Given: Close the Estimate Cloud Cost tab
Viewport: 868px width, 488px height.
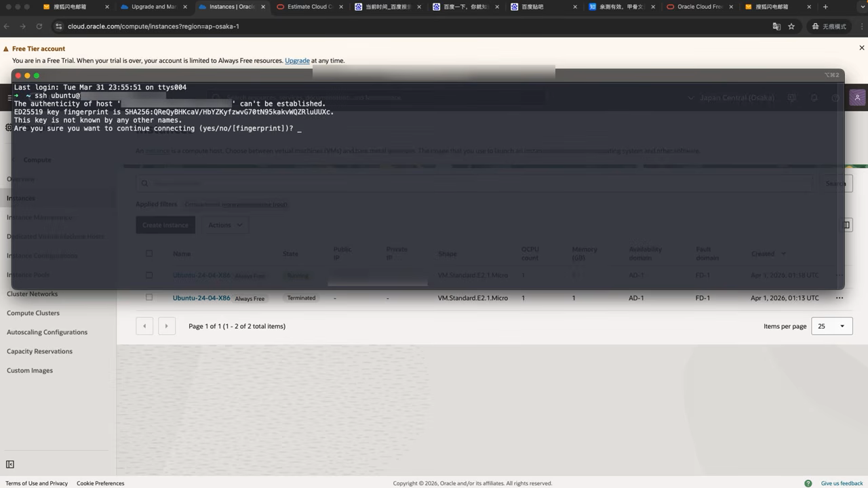Looking at the screenshot, I should (342, 7).
